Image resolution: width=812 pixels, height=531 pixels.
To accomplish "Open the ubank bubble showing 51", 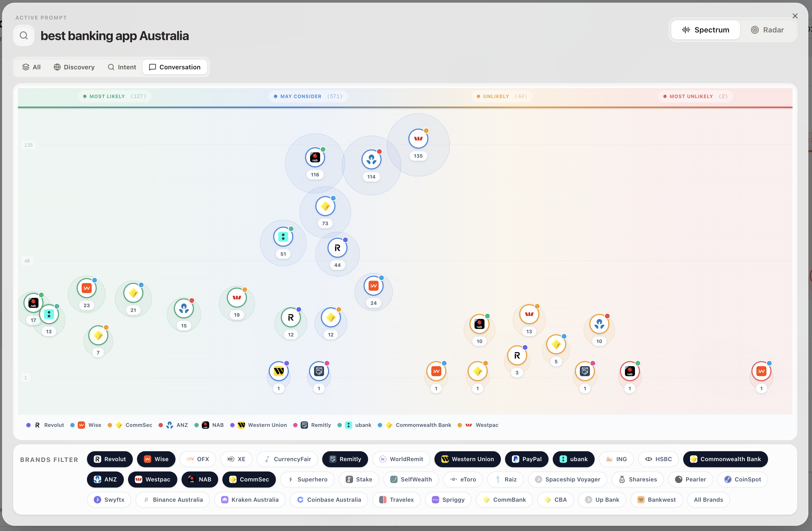I will click(283, 237).
